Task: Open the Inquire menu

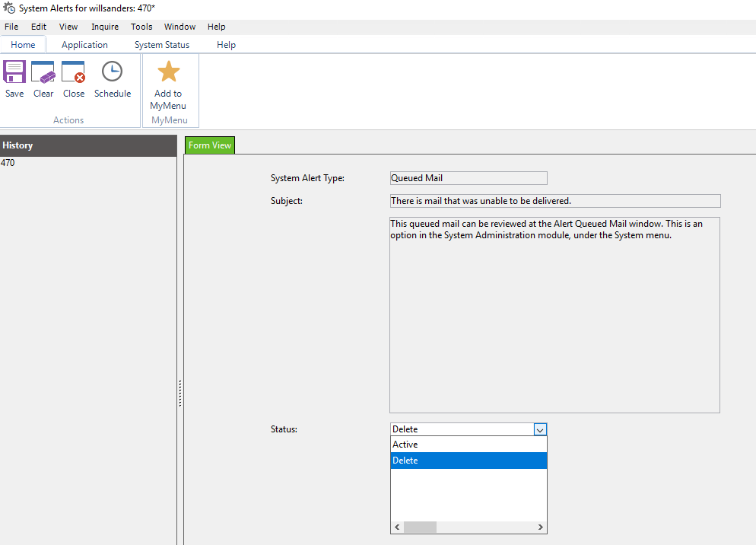Action: coord(105,26)
